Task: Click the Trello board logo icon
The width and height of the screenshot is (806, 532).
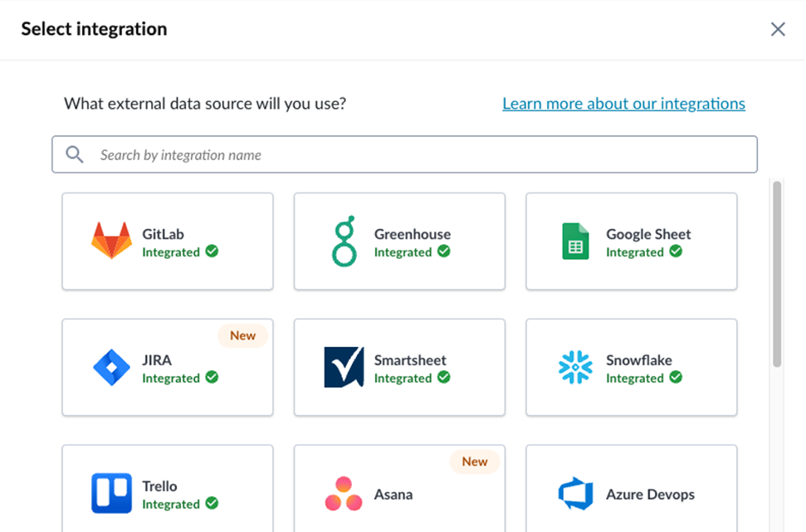Action: coord(111,494)
